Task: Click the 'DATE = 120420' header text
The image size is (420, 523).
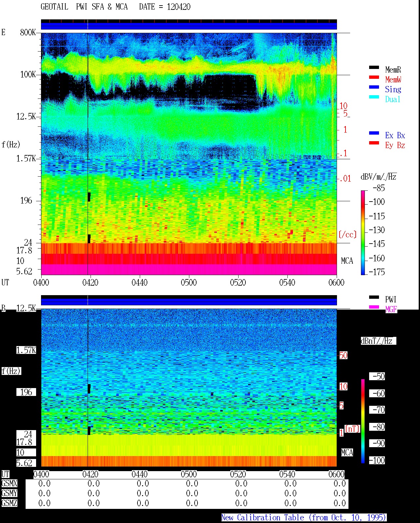Action: (x=165, y=7)
